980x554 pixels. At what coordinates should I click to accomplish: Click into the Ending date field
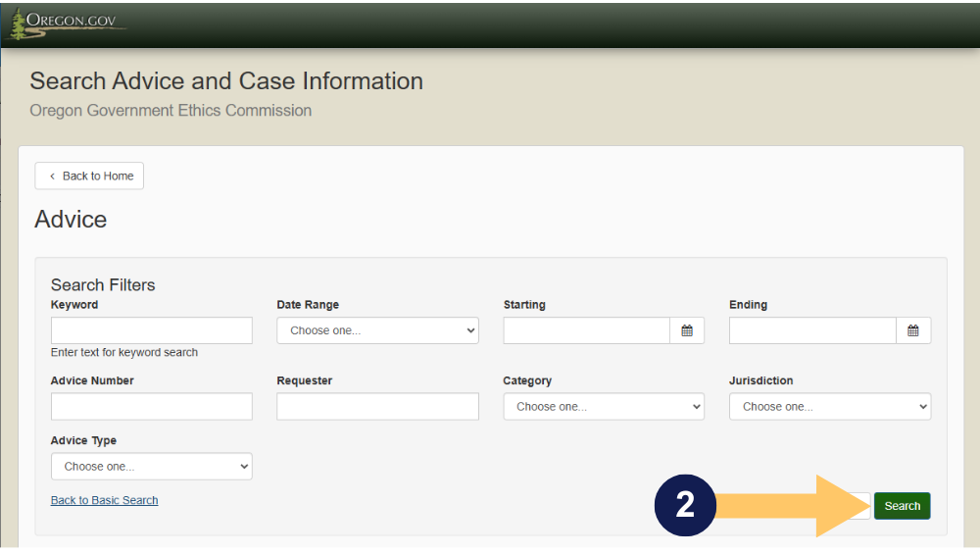tap(811, 330)
